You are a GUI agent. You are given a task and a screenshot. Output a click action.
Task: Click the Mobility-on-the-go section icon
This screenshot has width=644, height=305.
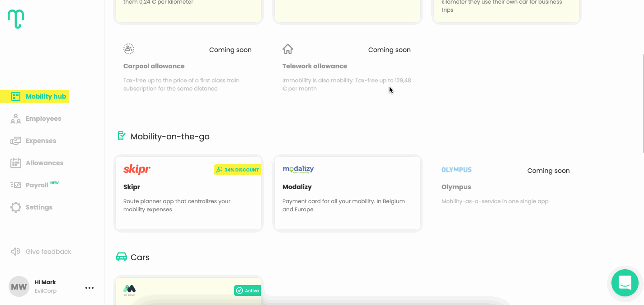pos(121,136)
